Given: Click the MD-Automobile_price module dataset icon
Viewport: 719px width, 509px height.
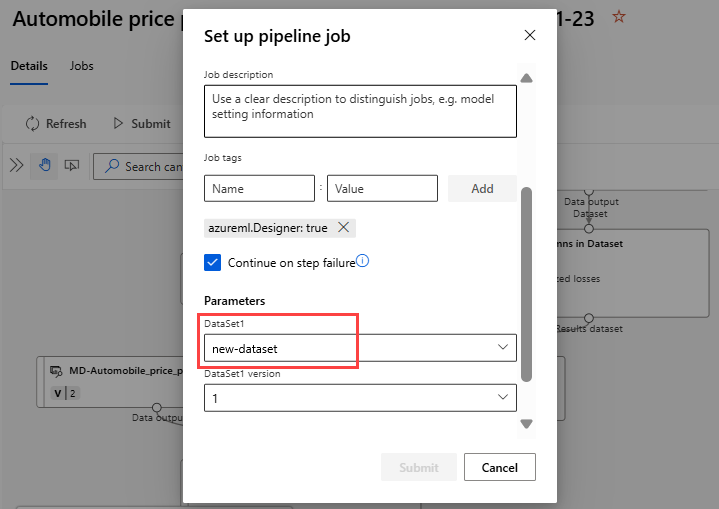Looking at the screenshot, I should coord(58,371).
